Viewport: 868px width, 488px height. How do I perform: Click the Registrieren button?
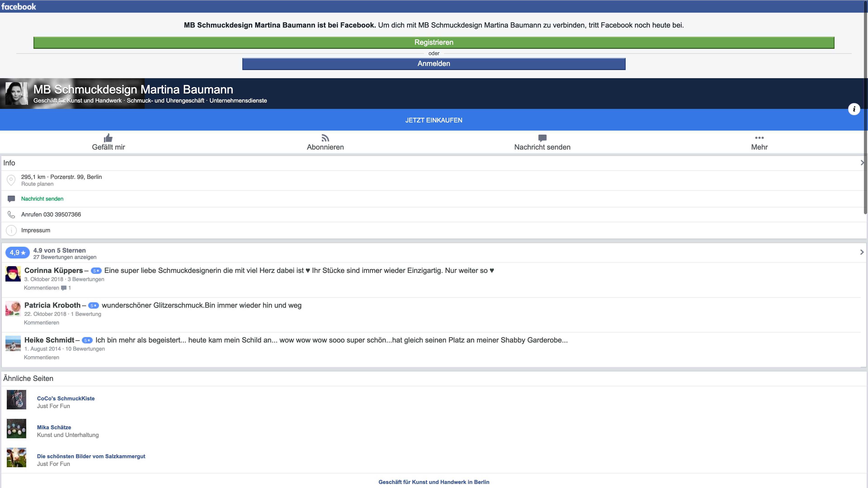(434, 42)
